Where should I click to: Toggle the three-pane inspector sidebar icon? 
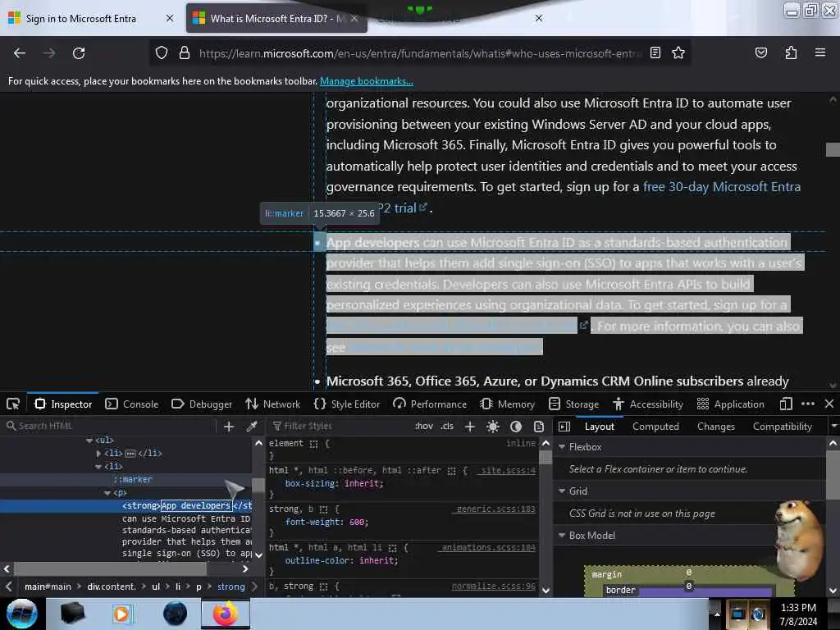[x=564, y=427]
